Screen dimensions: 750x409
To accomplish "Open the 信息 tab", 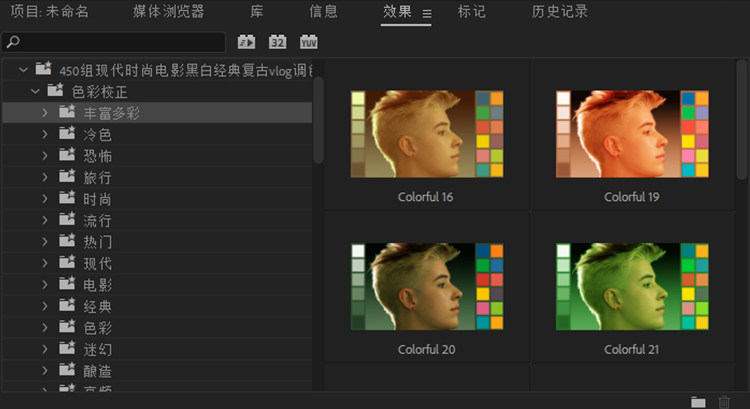I will click(x=323, y=11).
